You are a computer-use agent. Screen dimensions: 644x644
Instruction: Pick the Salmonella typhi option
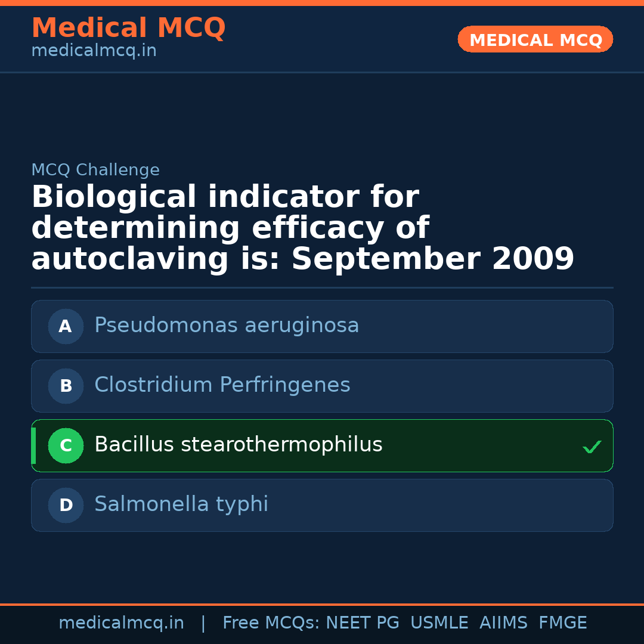(181, 504)
